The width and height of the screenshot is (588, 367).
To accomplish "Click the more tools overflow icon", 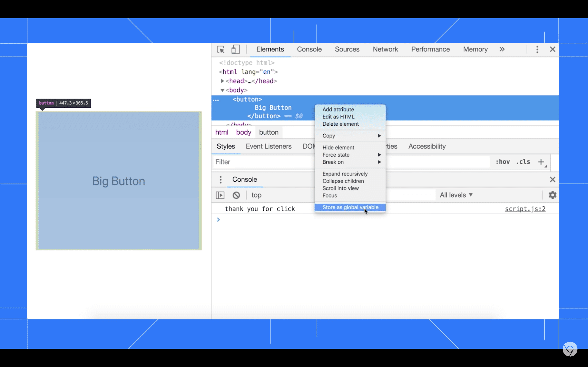I will 502,50.
